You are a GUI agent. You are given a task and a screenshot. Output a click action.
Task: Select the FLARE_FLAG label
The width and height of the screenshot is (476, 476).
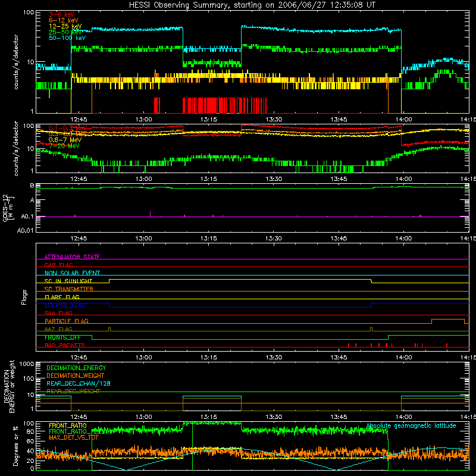tap(62, 297)
